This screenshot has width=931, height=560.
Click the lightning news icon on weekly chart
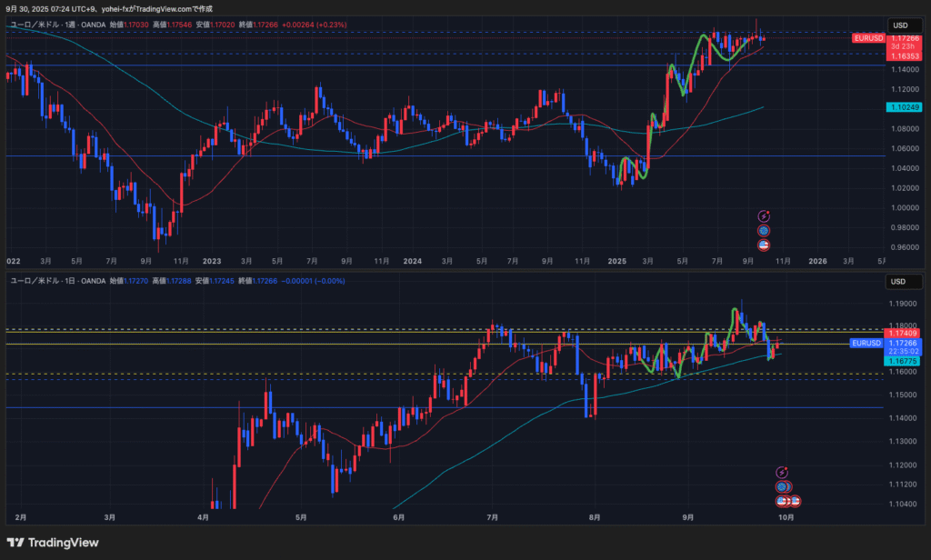tap(764, 215)
